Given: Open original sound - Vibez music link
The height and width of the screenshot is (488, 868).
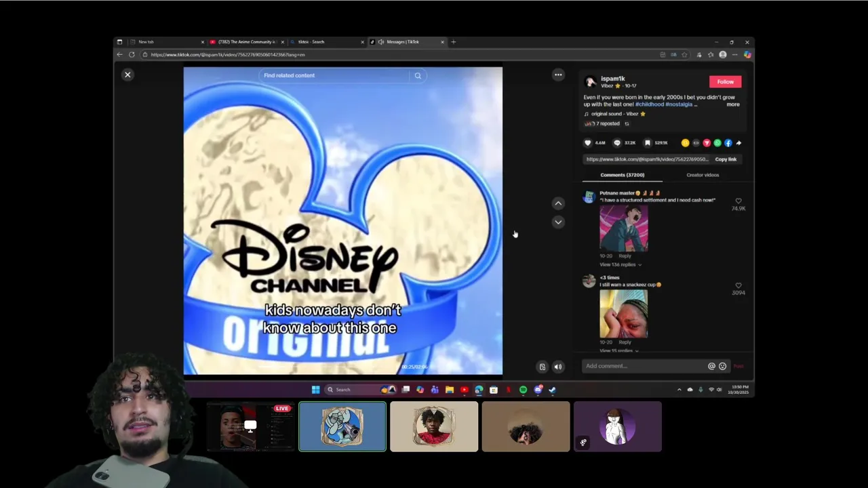Looking at the screenshot, I should pos(614,114).
